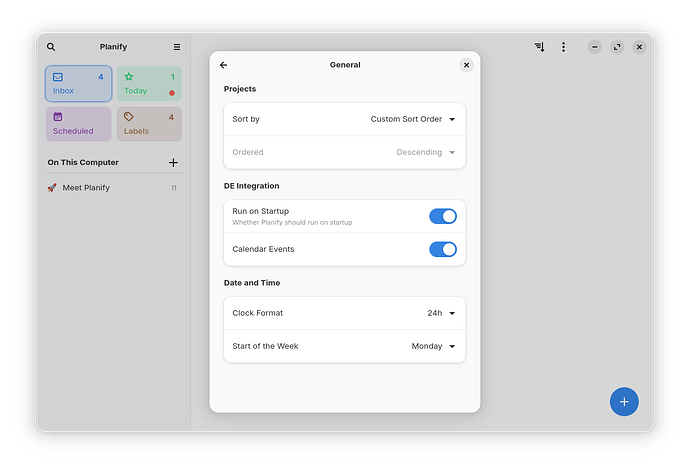The width and height of the screenshot is (690, 470).
Task: Open the Clock Format 24h dropdown
Action: click(x=441, y=313)
